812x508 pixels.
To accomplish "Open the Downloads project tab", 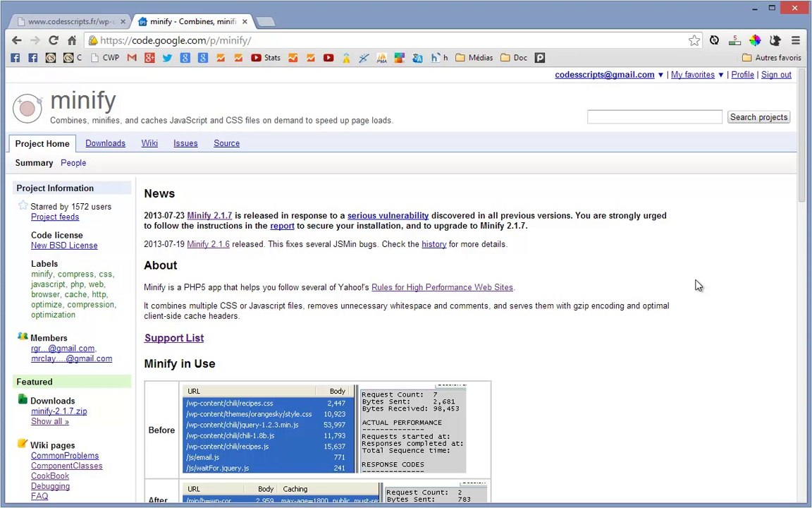I will [105, 143].
